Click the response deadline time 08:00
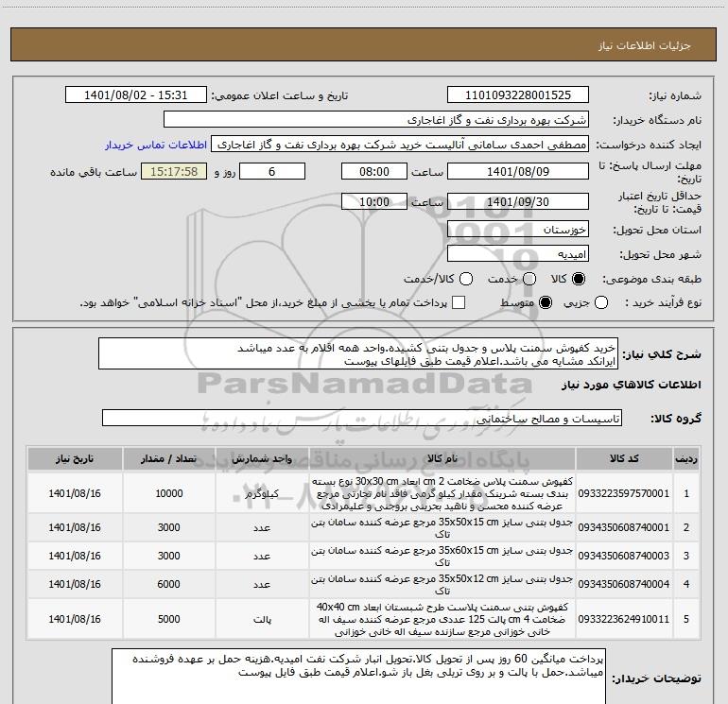Viewport: 728px width, 704px height. point(374,171)
